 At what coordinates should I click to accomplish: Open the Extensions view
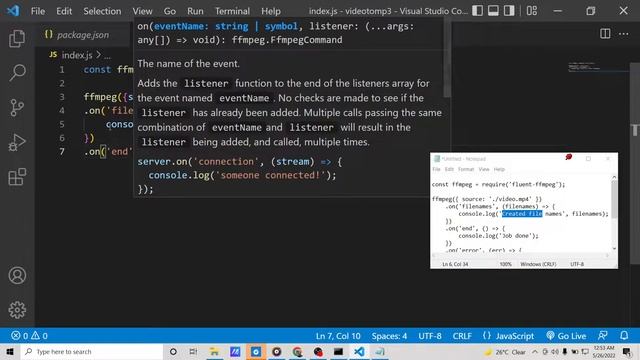click(x=17, y=177)
